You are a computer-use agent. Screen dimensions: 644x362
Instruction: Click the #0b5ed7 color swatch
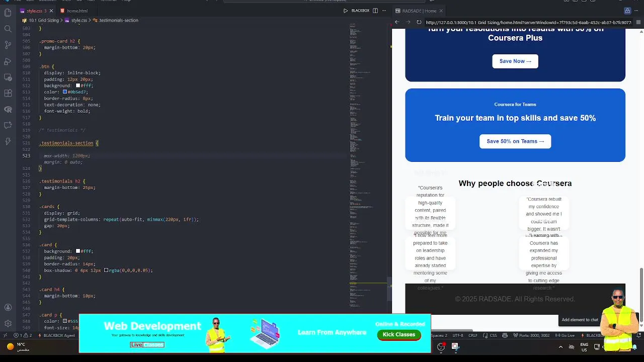[65, 92]
